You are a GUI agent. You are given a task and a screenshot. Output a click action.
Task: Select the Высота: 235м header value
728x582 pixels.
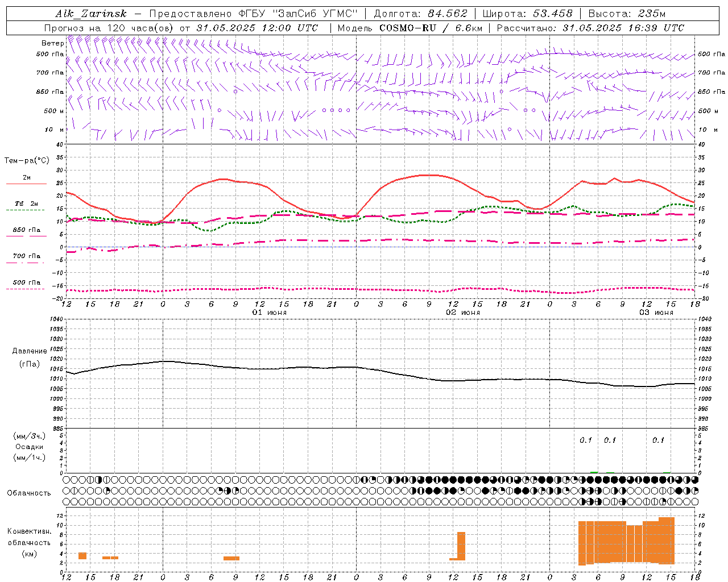[x=627, y=14]
